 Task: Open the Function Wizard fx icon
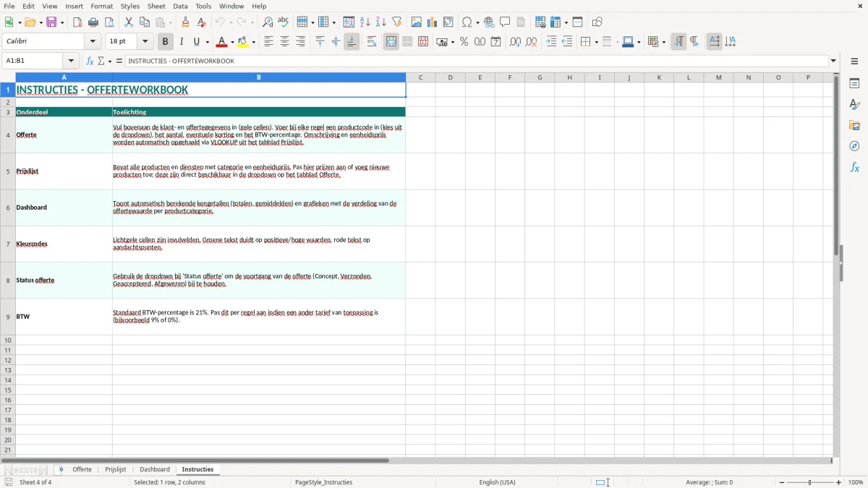(x=90, y=61)
